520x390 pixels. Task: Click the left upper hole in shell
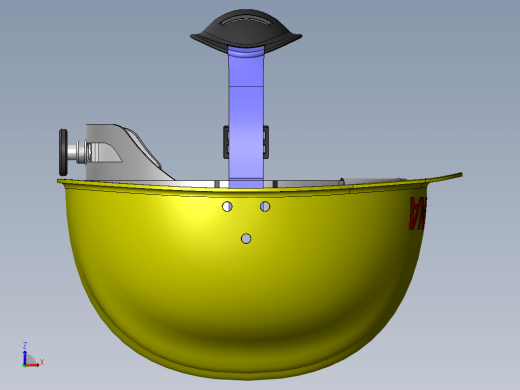coord(227,207)
